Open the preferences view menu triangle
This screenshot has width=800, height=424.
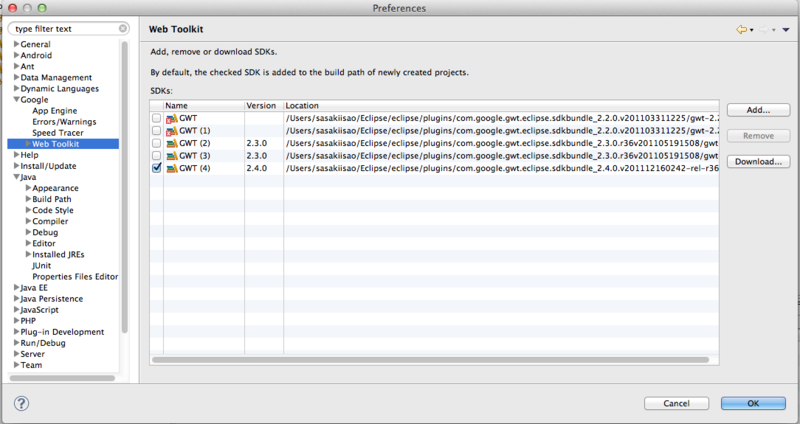(x=786, y=30)
